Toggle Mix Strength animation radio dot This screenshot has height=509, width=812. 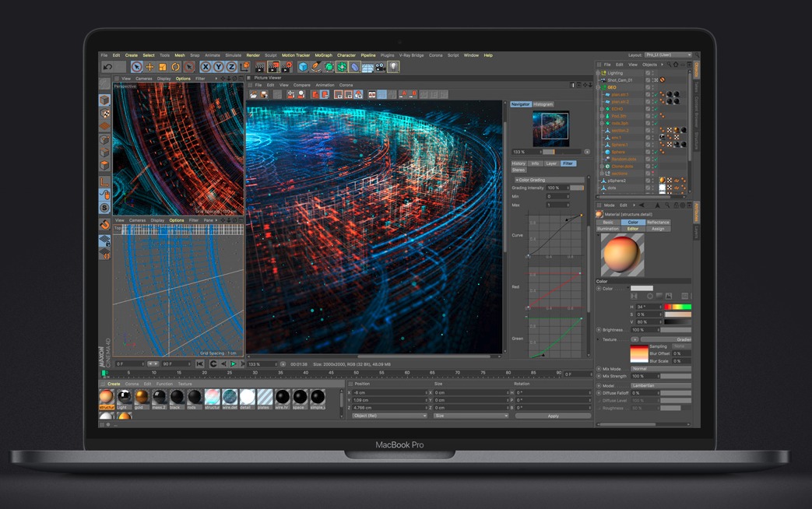[599, 377]
